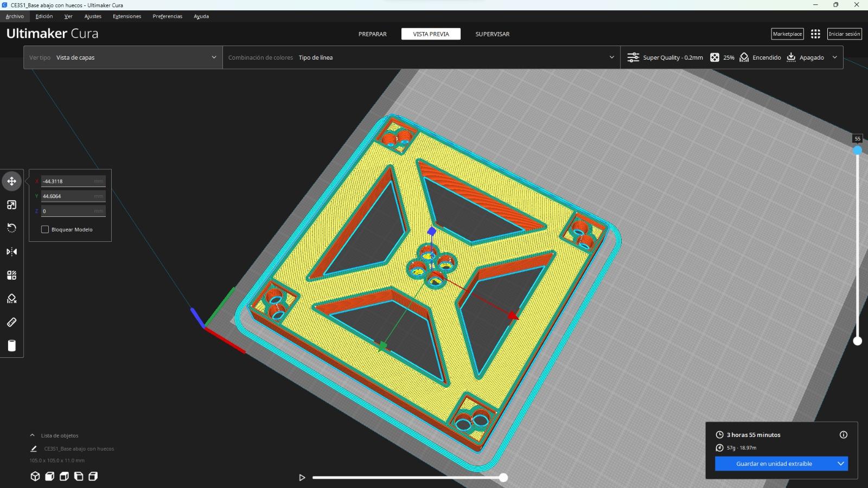Open the per-model settings tool
Viewport: 868px width, 488px height.
12,275
